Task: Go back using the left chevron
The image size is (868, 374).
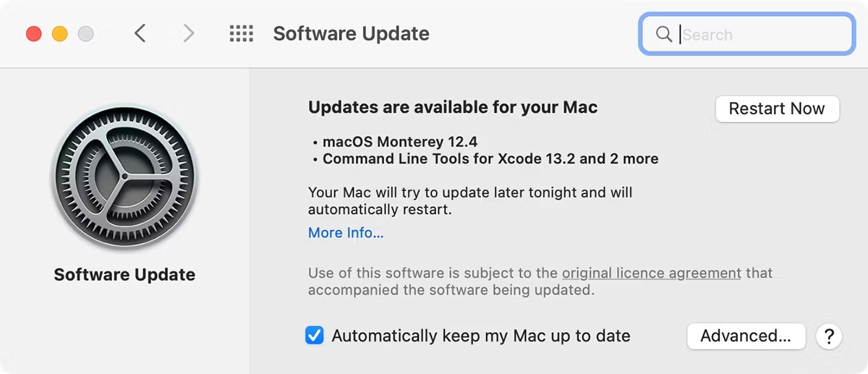Action: [x=140, y=33]
